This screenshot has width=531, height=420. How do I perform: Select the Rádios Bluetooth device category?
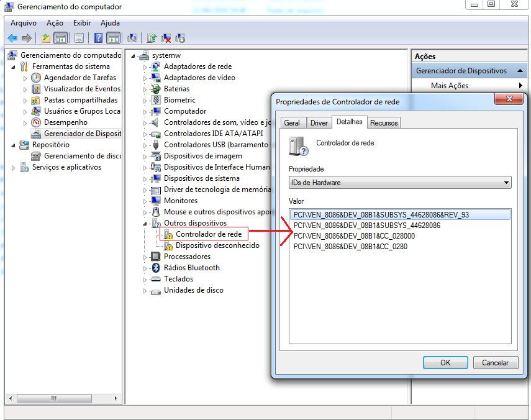pyautogui.click(x=191, y=268)
